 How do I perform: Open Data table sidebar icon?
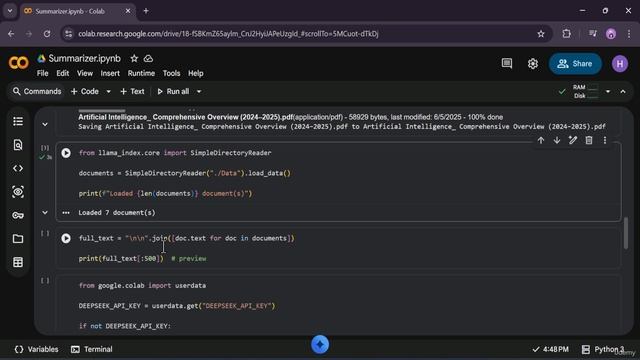pyautogui.click(x=18, y=262)
